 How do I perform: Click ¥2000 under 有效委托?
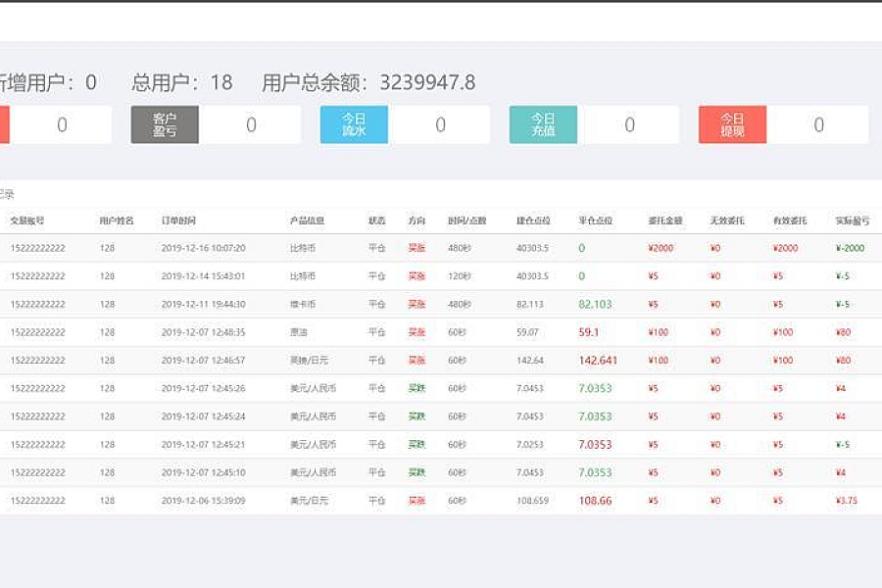point(785,248)
